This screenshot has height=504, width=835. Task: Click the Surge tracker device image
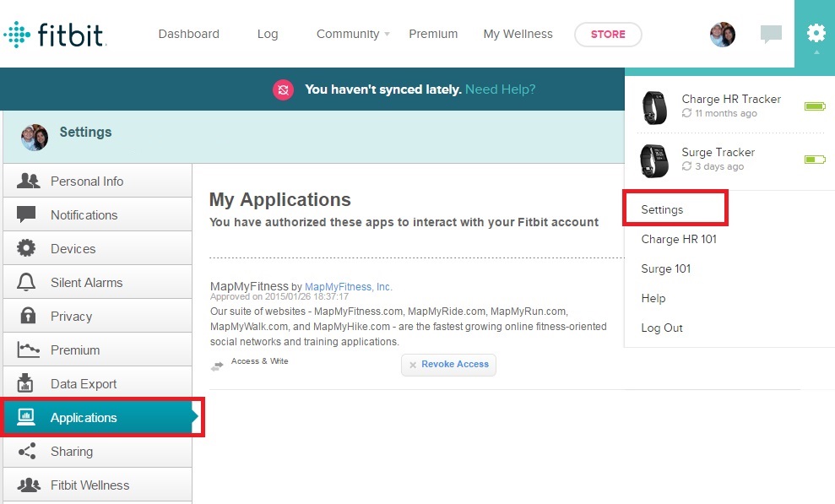click(x=654, y=160)
